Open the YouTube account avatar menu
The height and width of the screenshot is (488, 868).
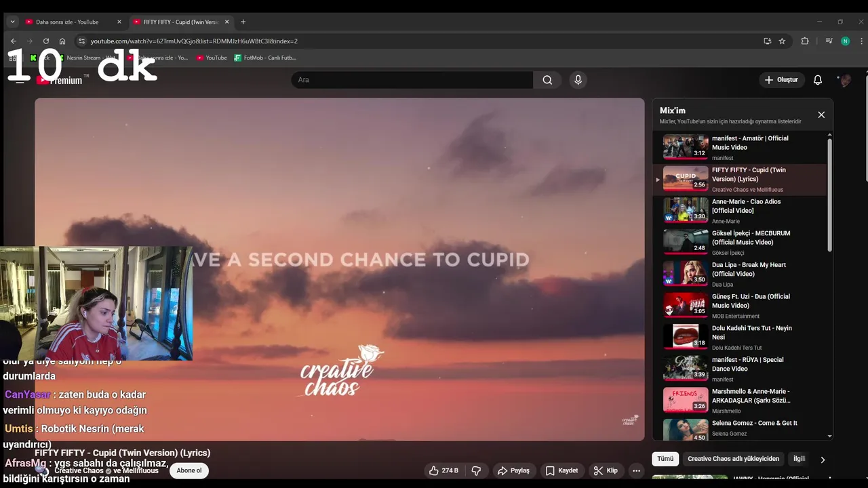click(x=845, y=80)
